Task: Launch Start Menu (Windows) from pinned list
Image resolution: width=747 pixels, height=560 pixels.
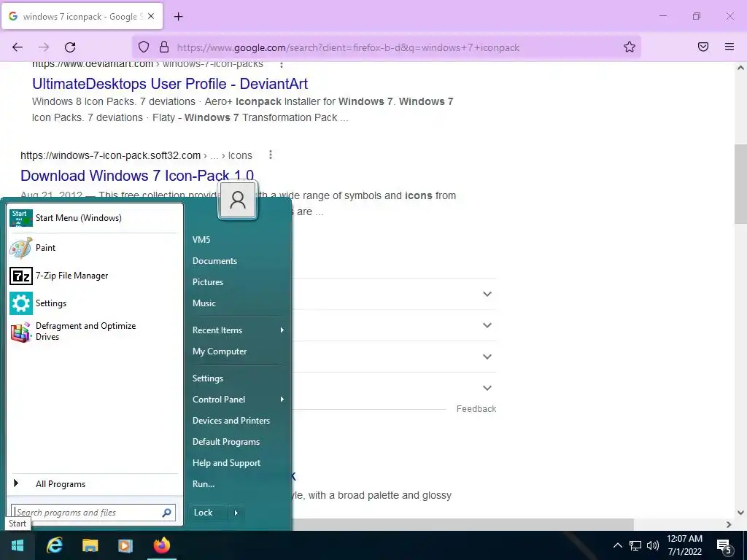Action: tap(93, 218)
